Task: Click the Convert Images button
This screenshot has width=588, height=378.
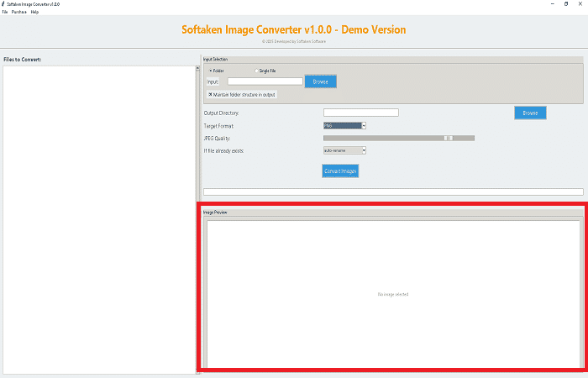Action: (x=340, y=171)
